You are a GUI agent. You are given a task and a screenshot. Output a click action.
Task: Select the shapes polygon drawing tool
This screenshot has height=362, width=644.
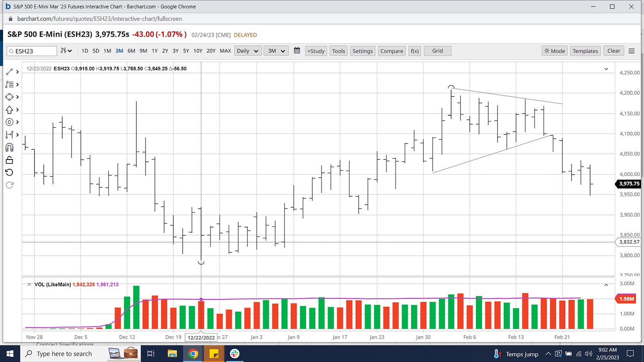click(9, 97)
